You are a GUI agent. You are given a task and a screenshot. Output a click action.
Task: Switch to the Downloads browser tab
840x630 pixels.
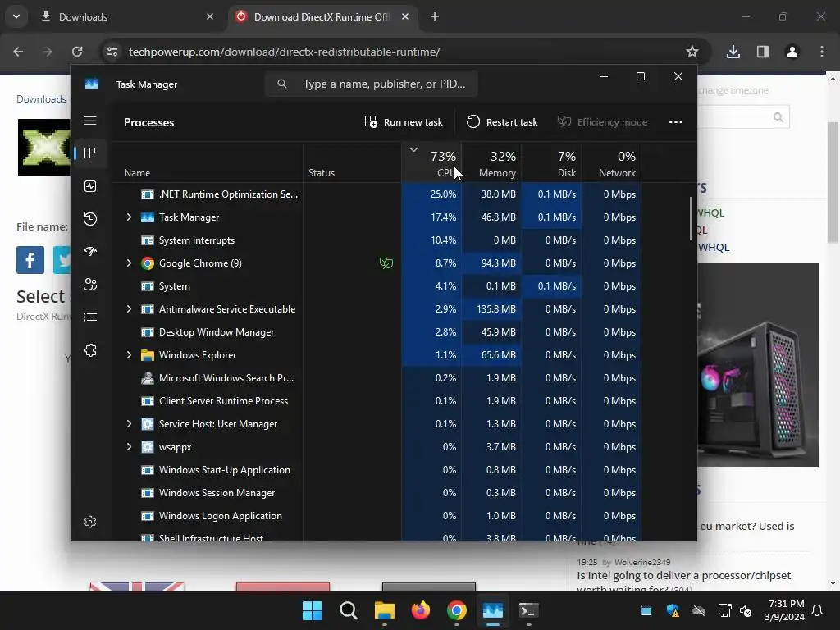tap(127, 16)
